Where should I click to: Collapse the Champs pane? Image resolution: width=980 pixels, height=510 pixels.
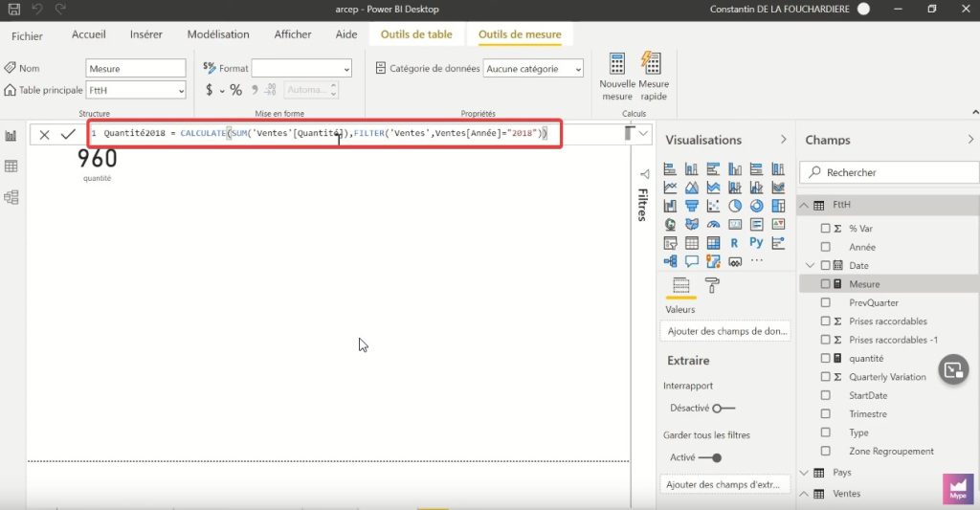[x=970, y=140]
